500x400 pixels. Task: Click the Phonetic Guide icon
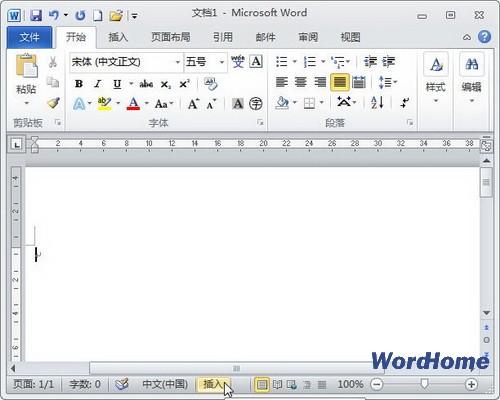click(238, 62)
